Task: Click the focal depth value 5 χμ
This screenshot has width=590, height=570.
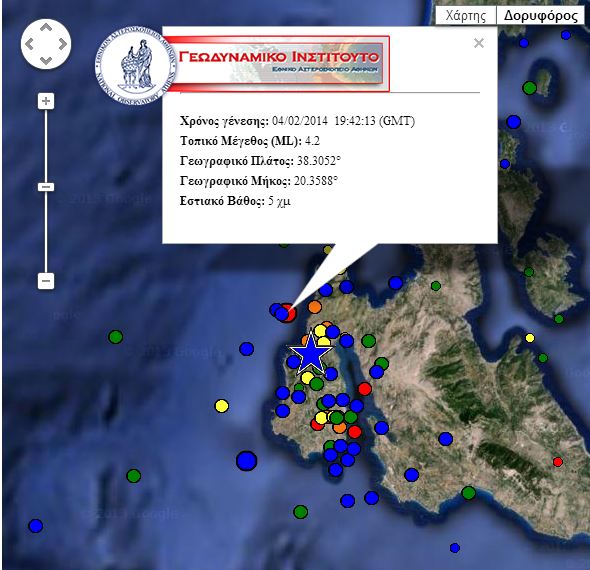Action: pyautogui.click(x=279, y=201)
